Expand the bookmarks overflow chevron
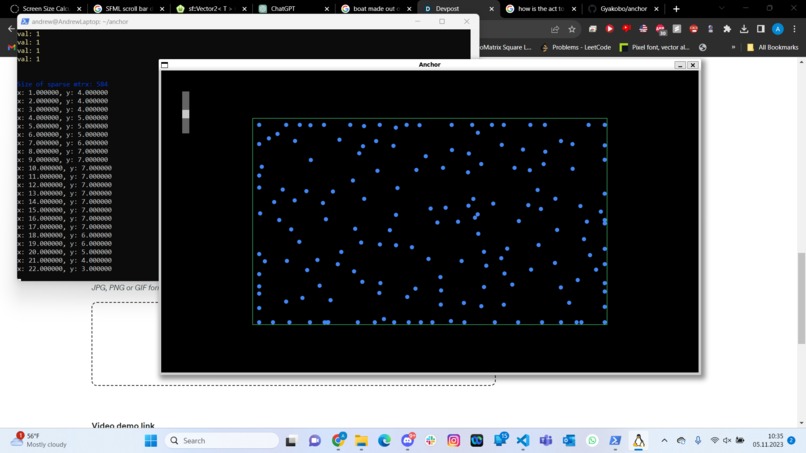Screen dimensions: 806x453 pos(733,47)
